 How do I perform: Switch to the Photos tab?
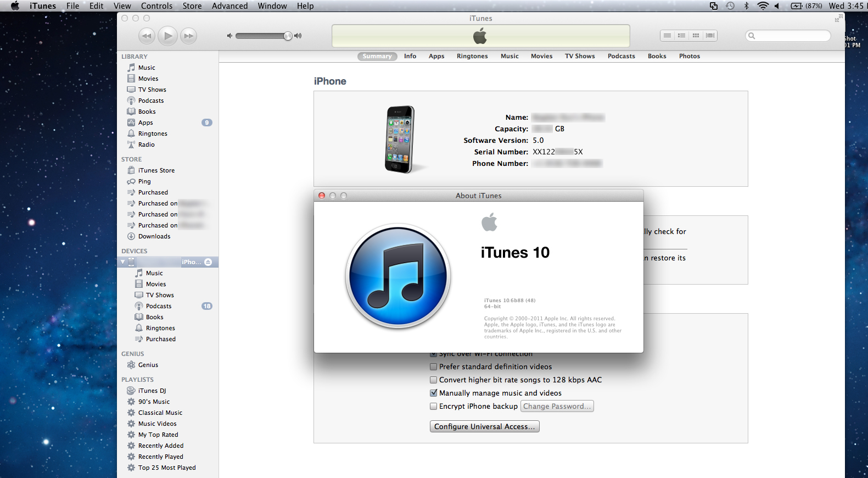click(690, 56)
